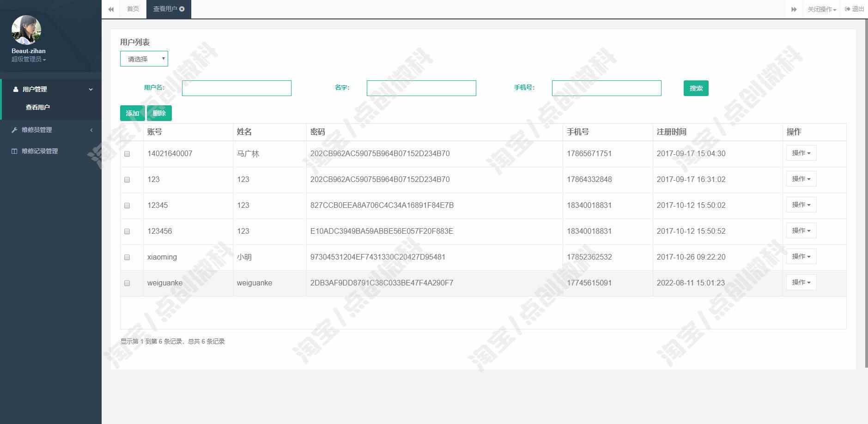868x424 pixels.
Task: Click the 添加 add button
Action: point(132,113)
